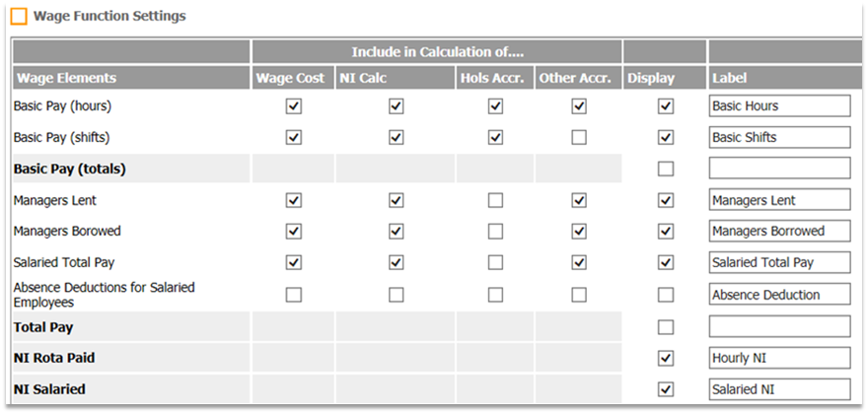This screenshot has width=868, height=414.
Task: Select the Hourly NI label input
Action: pyautogui.click(x=779, y=358)
